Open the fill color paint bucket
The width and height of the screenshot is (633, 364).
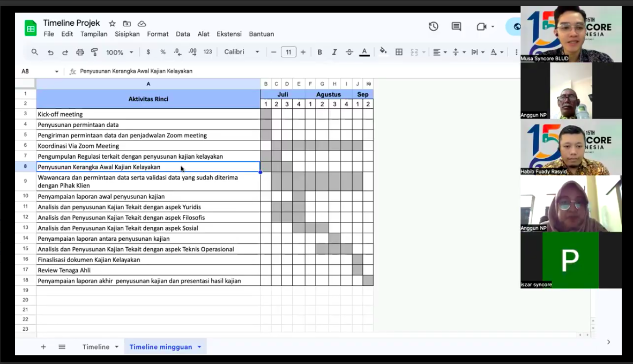383,51
